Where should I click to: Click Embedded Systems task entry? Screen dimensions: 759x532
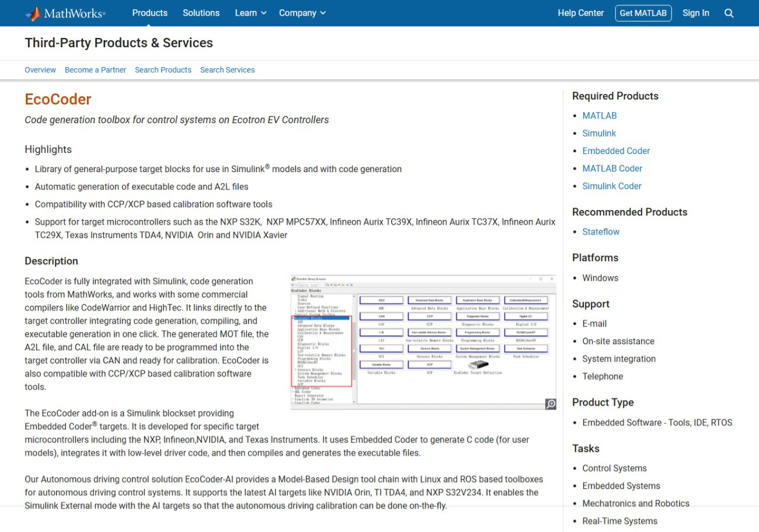click(x=621, y=486)
